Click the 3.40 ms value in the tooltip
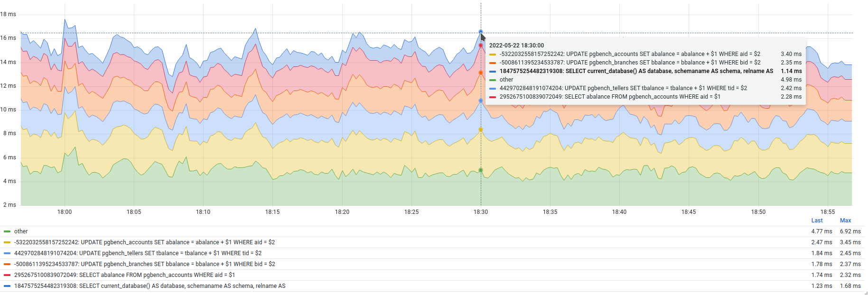868x295 pixels. pyautogui.click(x=791, y=54)
